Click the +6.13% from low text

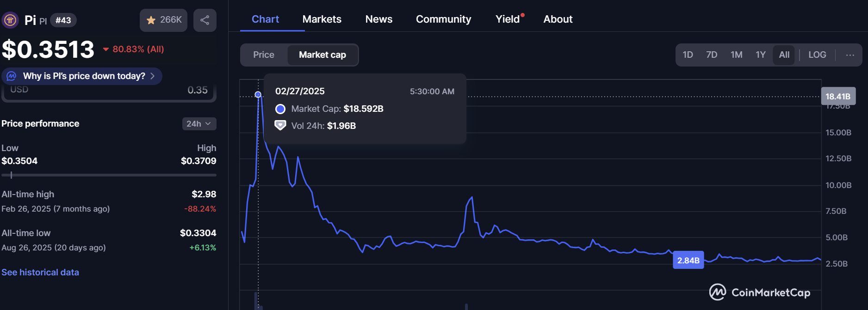click(203, 248)
